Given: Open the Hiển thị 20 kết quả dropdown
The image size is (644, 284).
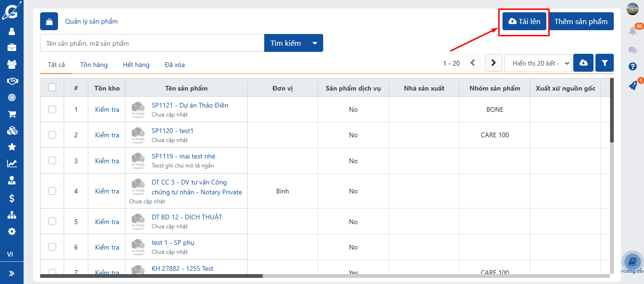Looking at the screenshot, I should [x=537, y=63].
